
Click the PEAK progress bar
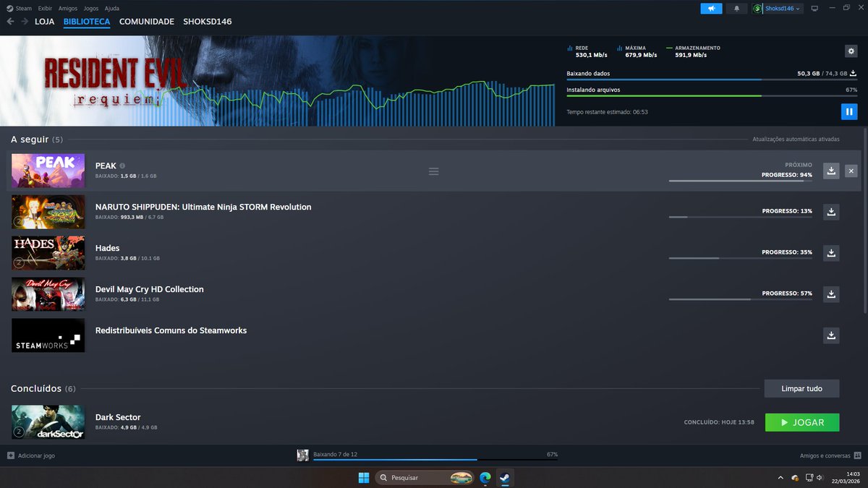[741, 181]
